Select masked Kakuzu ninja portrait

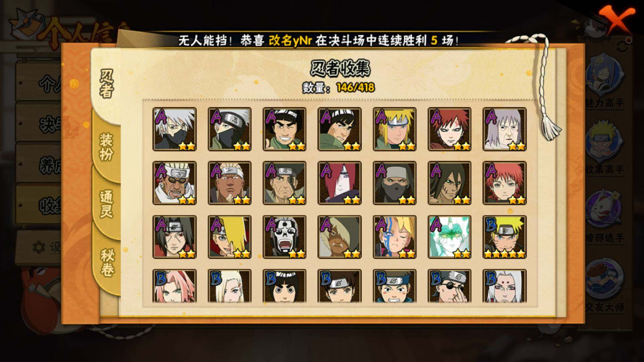394,183
